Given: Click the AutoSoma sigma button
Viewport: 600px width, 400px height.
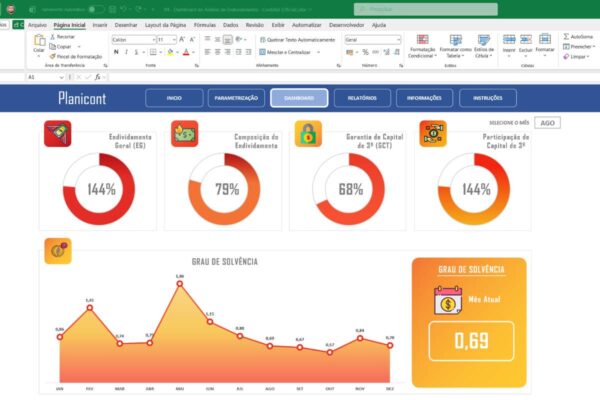Looking at the screenshot, I should click(578, 37).
